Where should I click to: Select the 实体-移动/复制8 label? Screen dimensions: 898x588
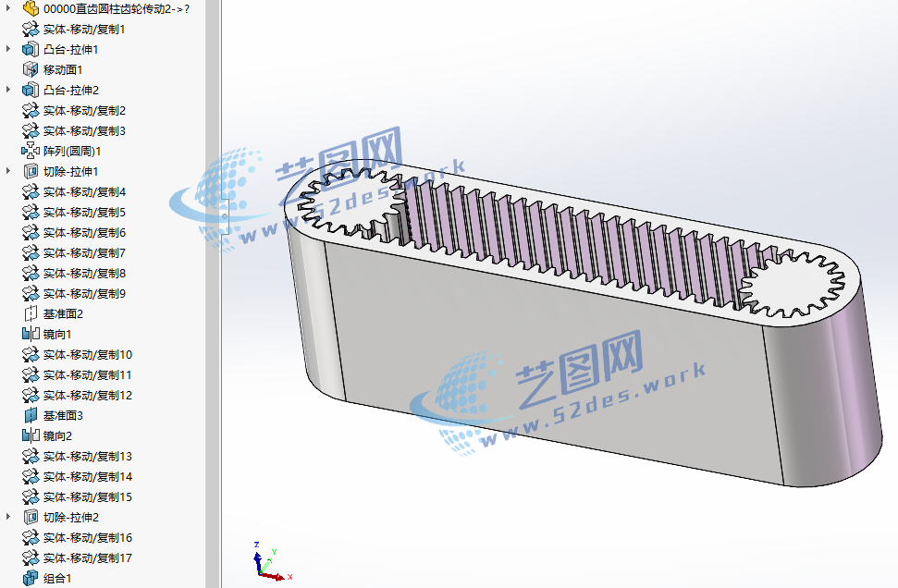click(84, 273)
